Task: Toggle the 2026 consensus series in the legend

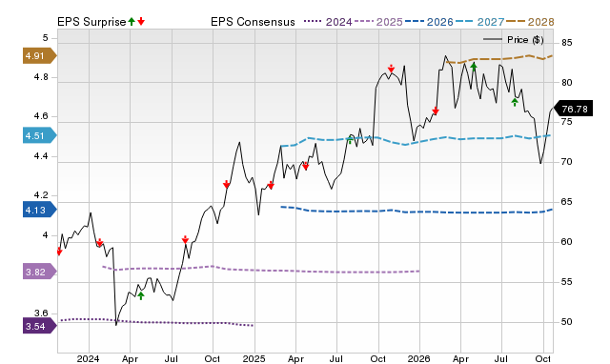Action: pos(429,22)
